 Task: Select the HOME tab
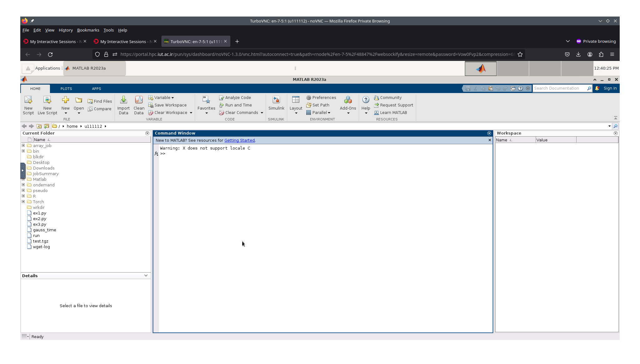point(35,89)
